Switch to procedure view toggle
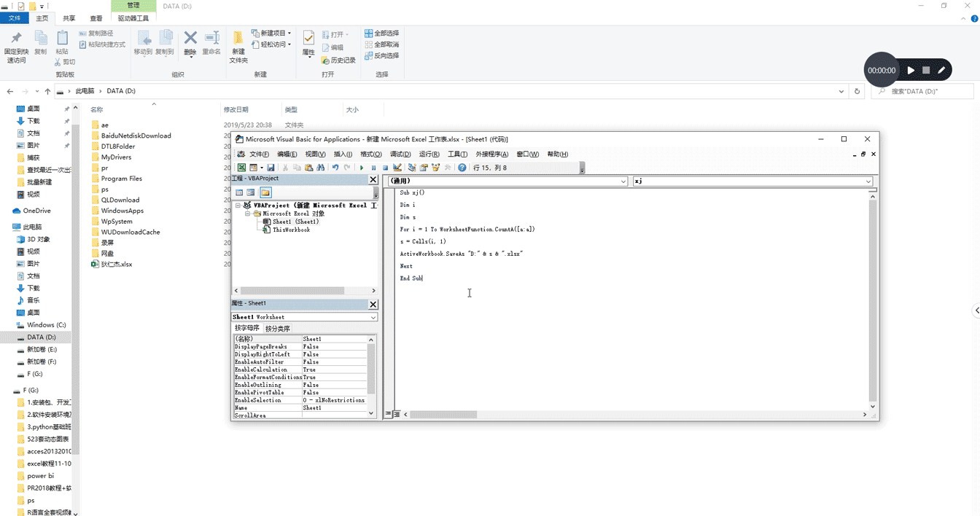980x516 pixels. (x=389, y=414)
